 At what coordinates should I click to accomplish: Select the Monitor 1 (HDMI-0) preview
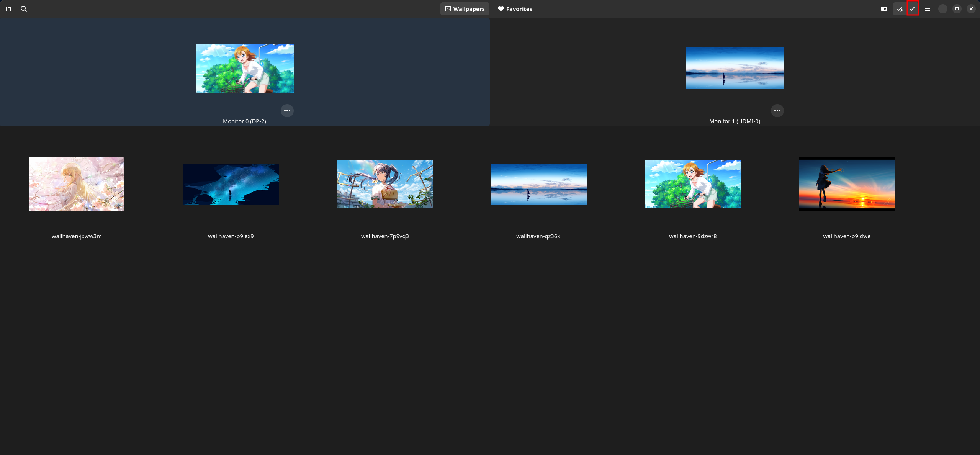[x=735, y=68]
